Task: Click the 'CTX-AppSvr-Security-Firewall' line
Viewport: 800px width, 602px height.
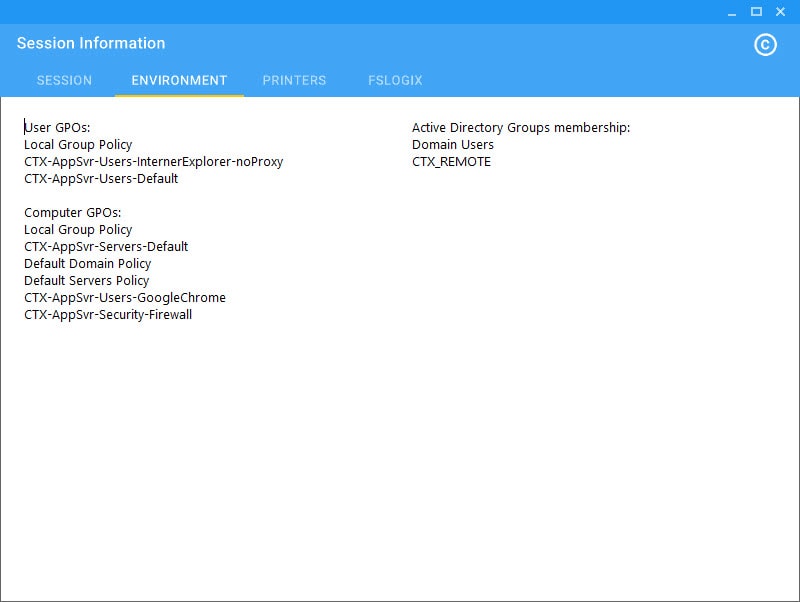Action: 108,315
